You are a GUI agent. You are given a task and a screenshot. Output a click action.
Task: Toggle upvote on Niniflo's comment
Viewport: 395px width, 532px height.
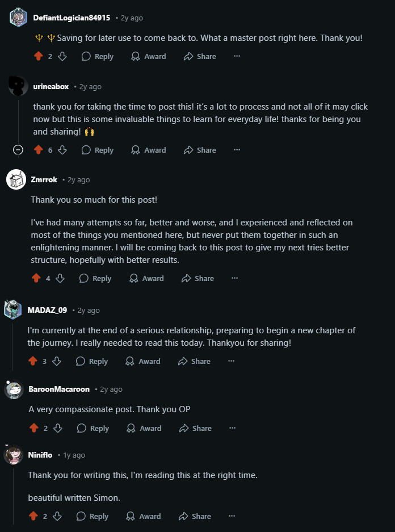click(33, 516)
